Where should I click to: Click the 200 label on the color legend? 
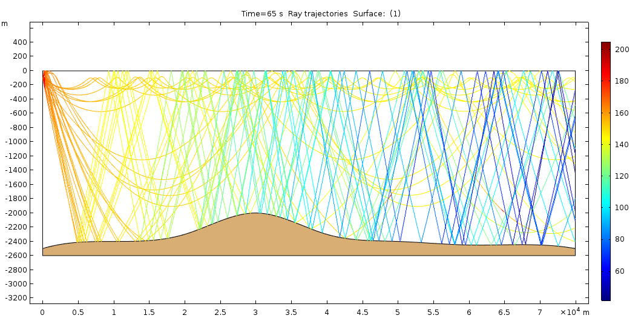tap(622, 50)
